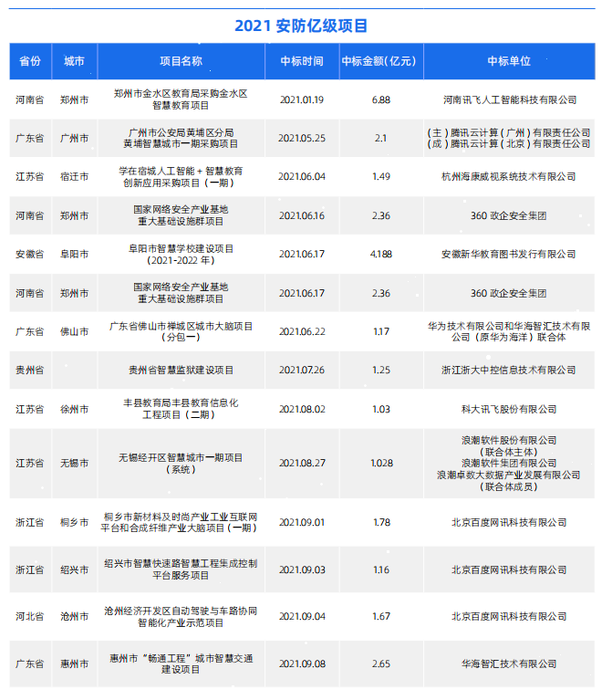612x700 pixels.
Task: Click project '广东省佛山市禅城区城市大脑项目'
Action: click(181, 331)
